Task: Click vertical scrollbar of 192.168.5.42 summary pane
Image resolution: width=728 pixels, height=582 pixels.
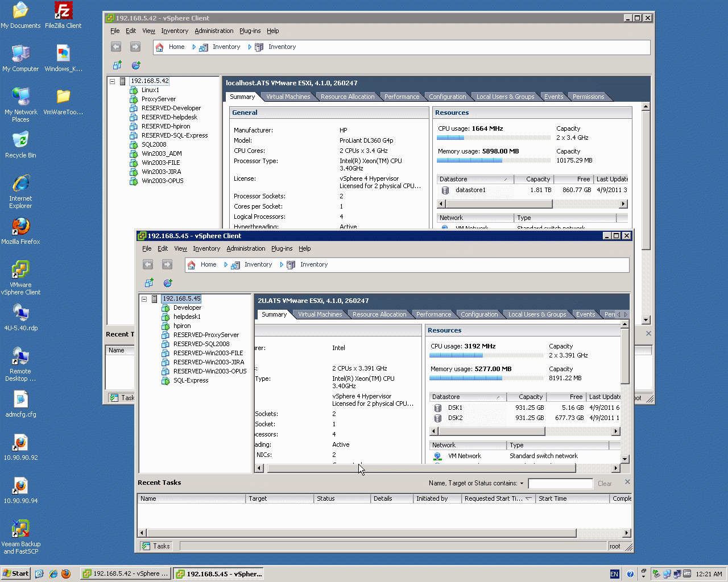Action: tap(646, 181)
